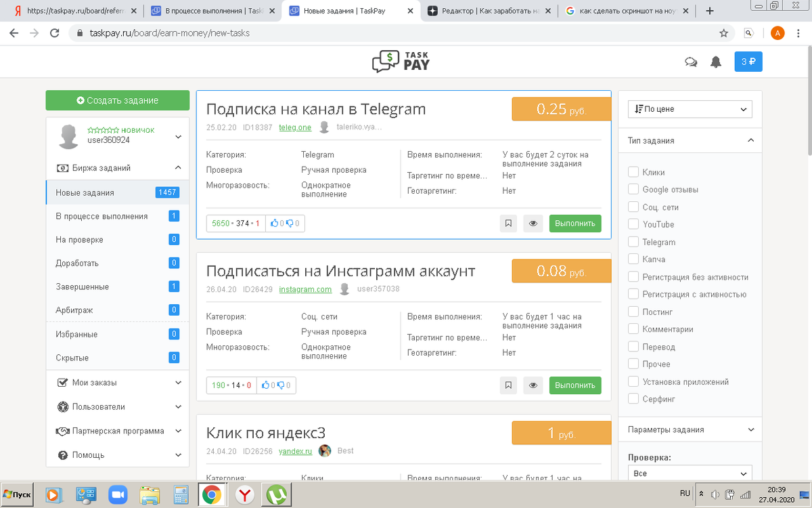Viewport: 812px width, 508px height.
Task: Open Арбитраж in sidebar
Action: 118,310
